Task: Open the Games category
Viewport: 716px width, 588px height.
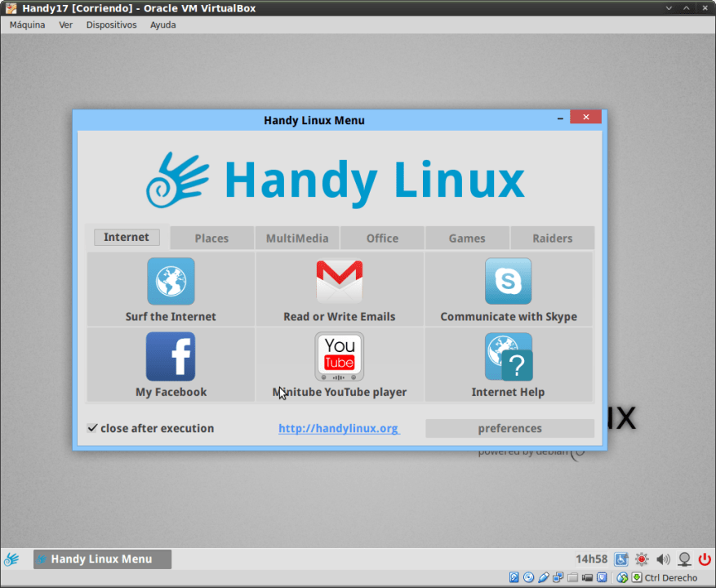Action: coord(466,238)
